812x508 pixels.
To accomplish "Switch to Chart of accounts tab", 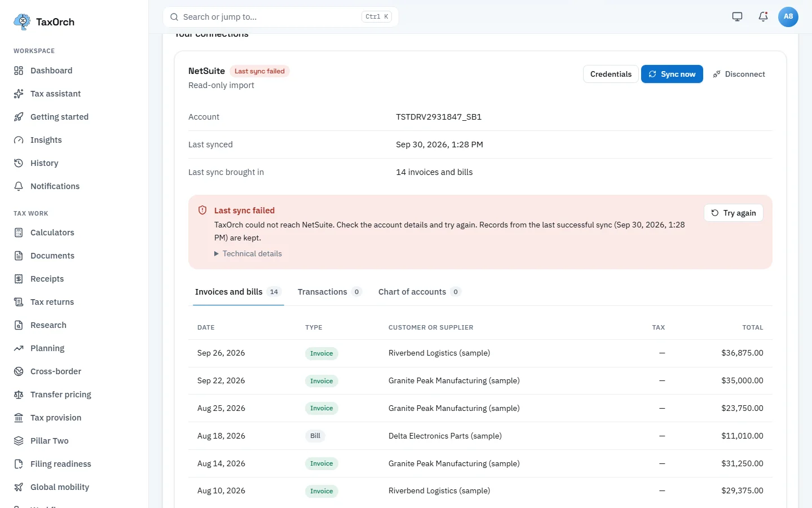I will (419, 292).
